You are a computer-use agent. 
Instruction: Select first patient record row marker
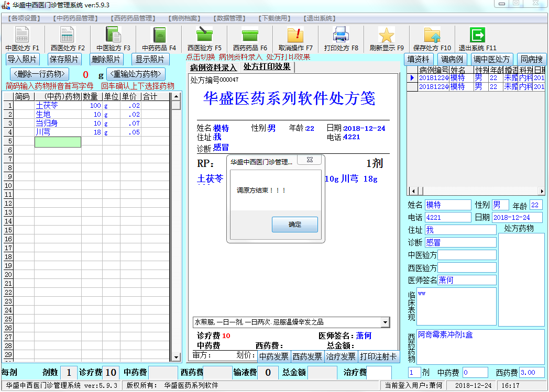412,77
